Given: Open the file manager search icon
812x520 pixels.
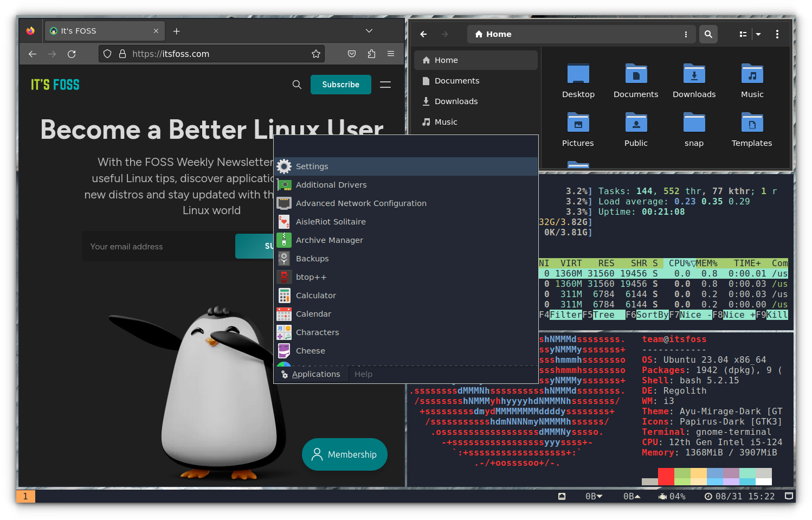Looking at the screenshot, I should (x=708, y=34).
